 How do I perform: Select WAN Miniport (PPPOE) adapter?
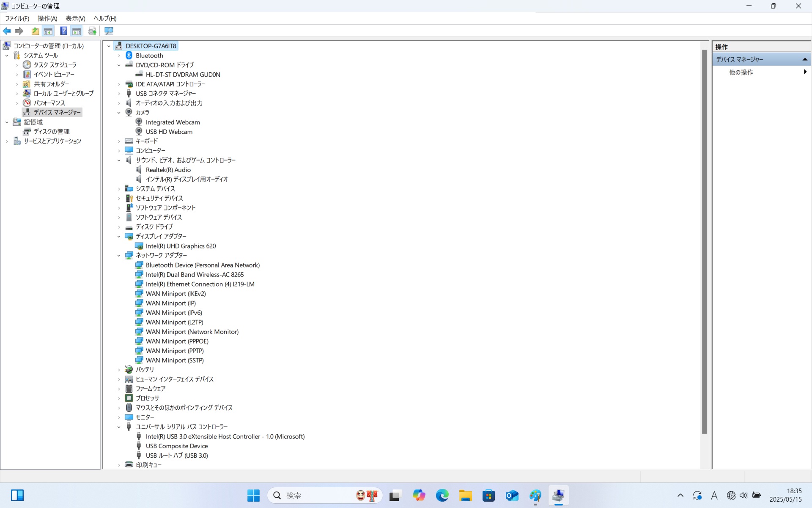click(x=177, y=341)
